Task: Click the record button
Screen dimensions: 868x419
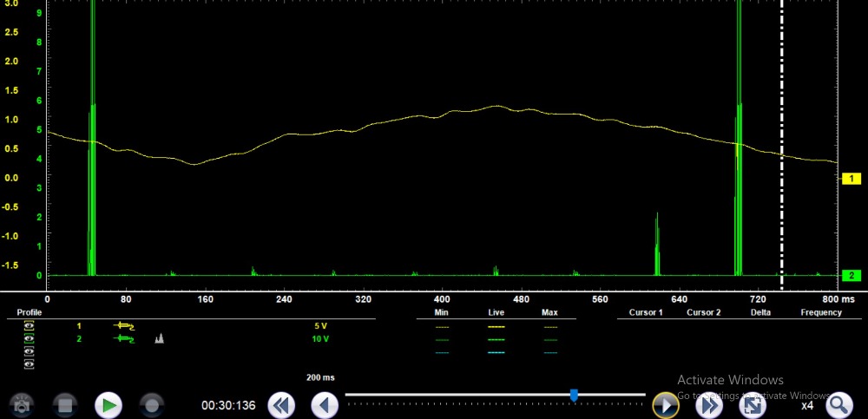Action: [152, 404]
